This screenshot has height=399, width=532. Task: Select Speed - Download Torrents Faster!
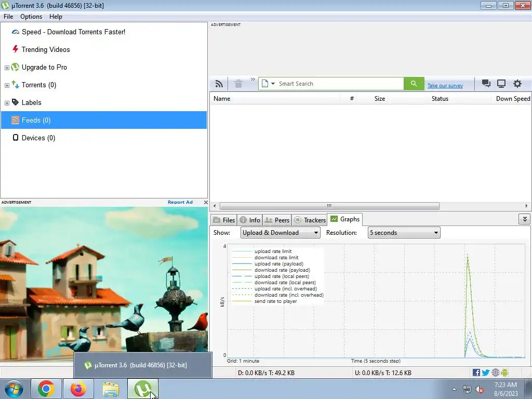[x=73, y=32]
